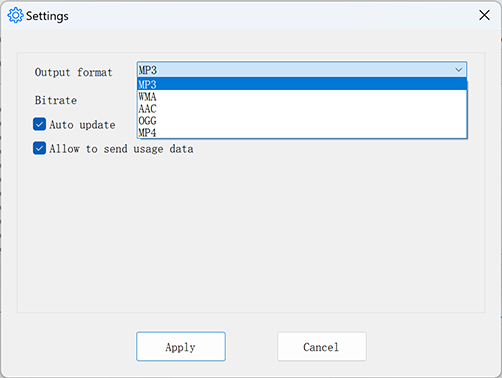Click the Allow to send usage data text
This screenshot has height=378, width=502.
pyautogui.click(x=121, y=149)
